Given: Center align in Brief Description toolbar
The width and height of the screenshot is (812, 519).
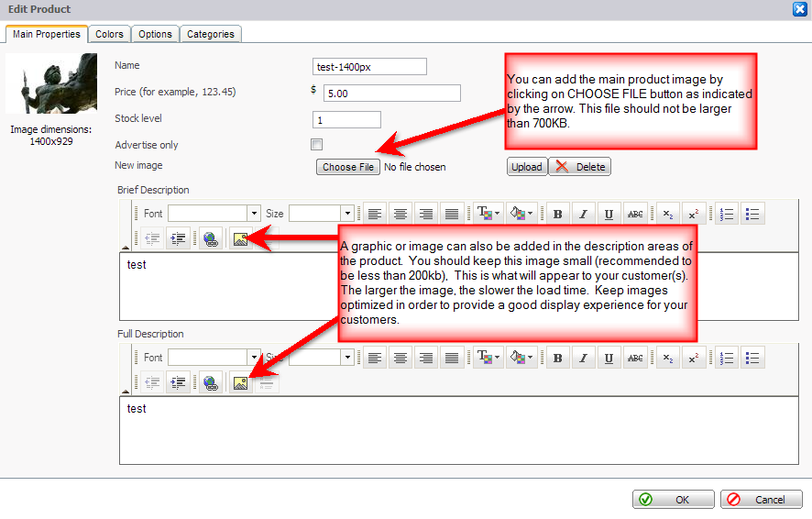Looking at the screenshot, I should [x=401, y=214].
